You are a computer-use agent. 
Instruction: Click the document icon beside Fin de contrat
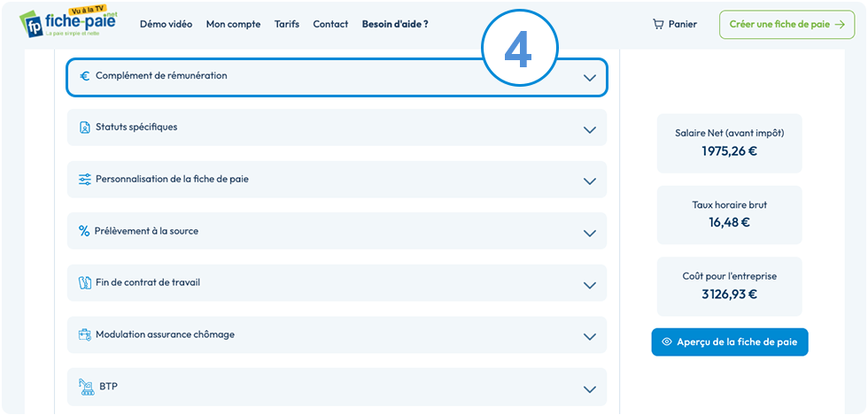coord(84,283)
